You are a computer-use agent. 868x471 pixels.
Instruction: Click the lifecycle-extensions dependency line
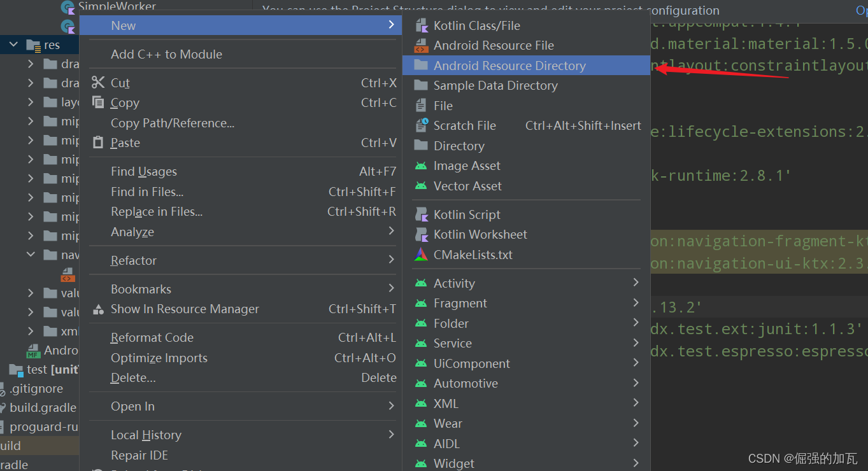759,132
